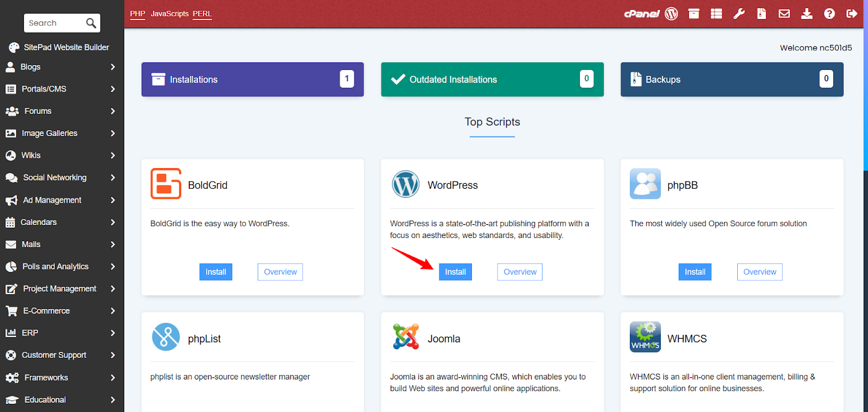Click the 'WHMCS' script title
This screenshot has height=412, width=868.
click(687, 339)
